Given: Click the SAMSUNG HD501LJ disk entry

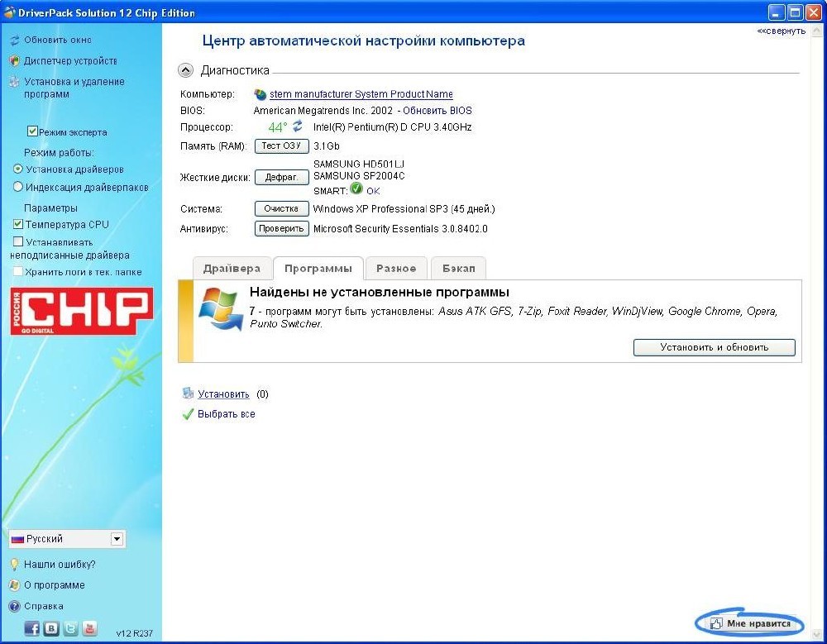Looking at the screenshot, I should click(x=359, y=164).
